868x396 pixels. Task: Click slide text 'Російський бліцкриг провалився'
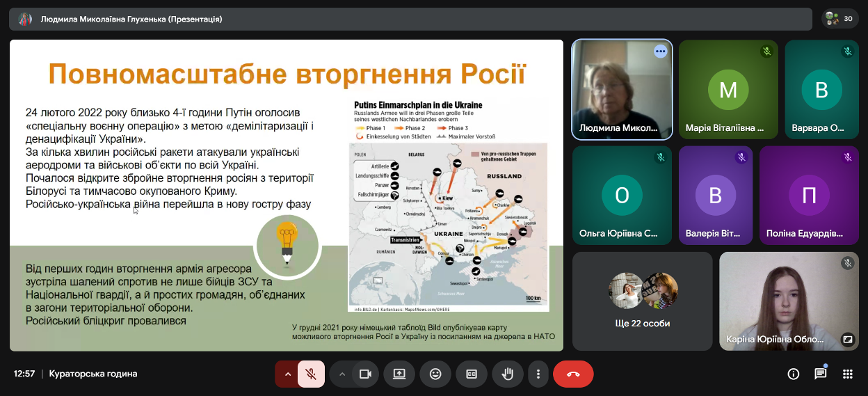(106, 321)
